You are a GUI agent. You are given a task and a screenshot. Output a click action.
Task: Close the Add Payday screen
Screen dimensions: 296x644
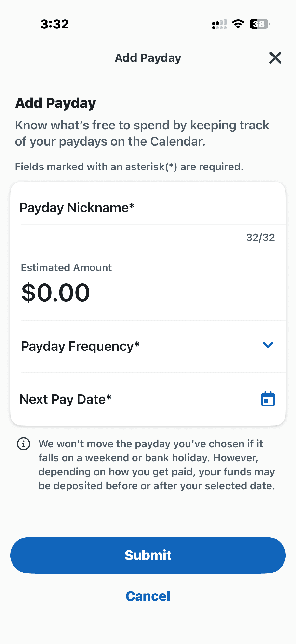pos(275,58)
